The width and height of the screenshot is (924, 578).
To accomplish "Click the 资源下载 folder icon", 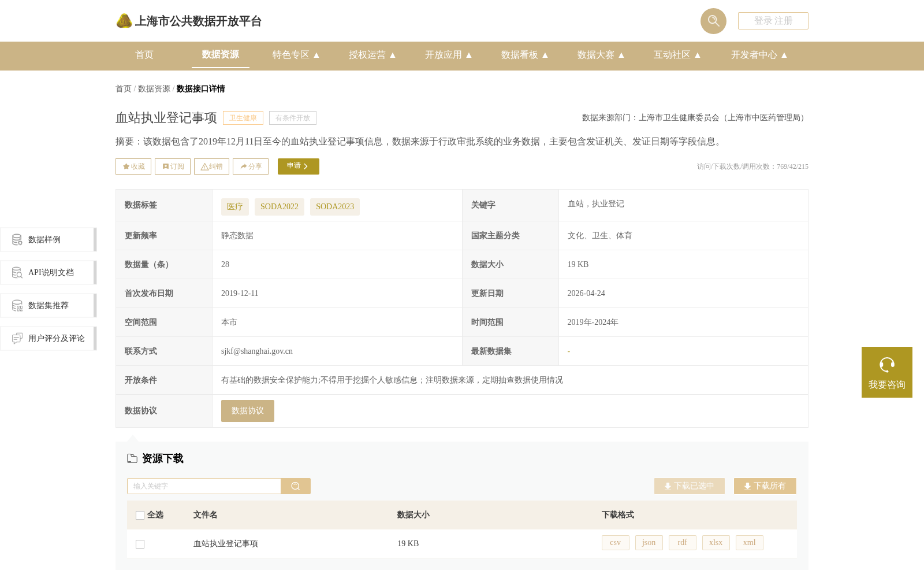I will pos(132,458).
